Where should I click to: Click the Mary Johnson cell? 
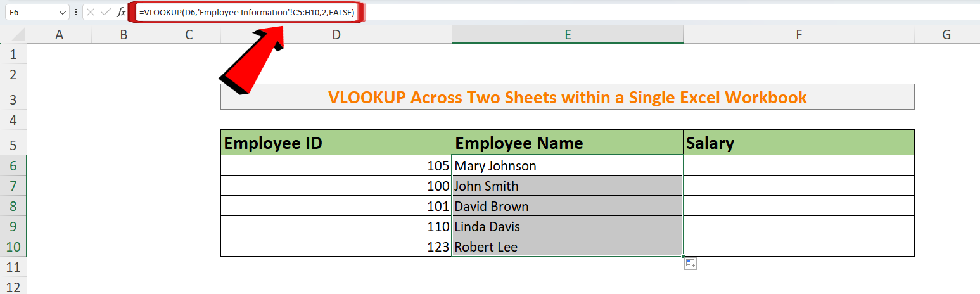568,165
